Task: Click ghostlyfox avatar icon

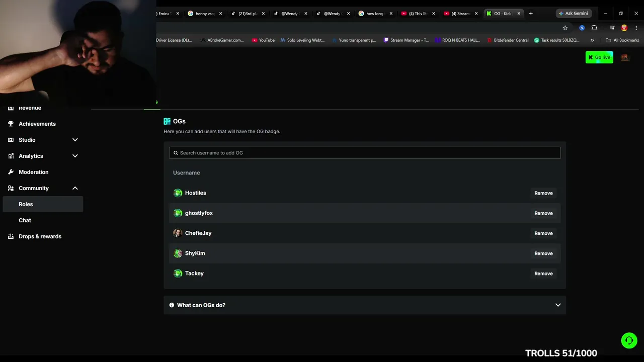Action: tap(178, 213)
